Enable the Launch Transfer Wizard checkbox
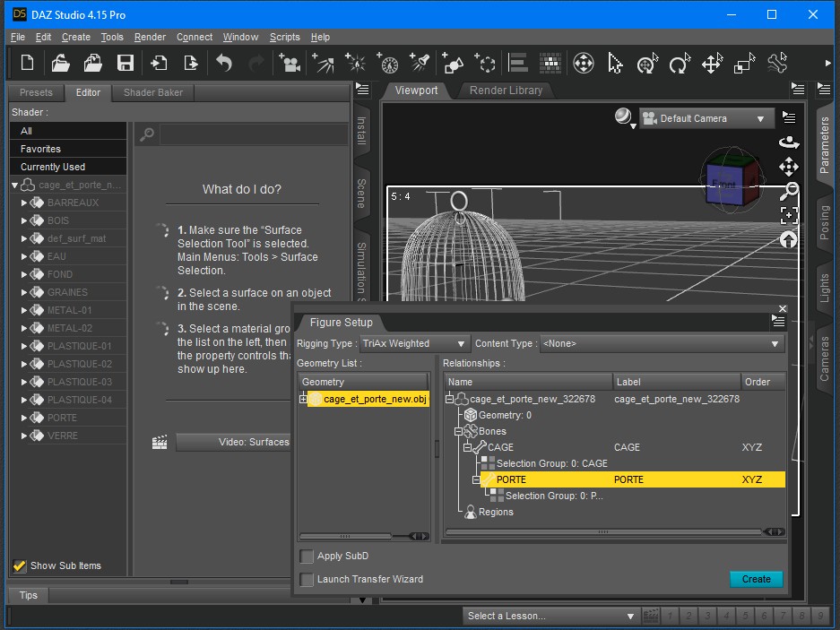Image resolution: width=840 pixels, height=630 pixels. (307, 579)
